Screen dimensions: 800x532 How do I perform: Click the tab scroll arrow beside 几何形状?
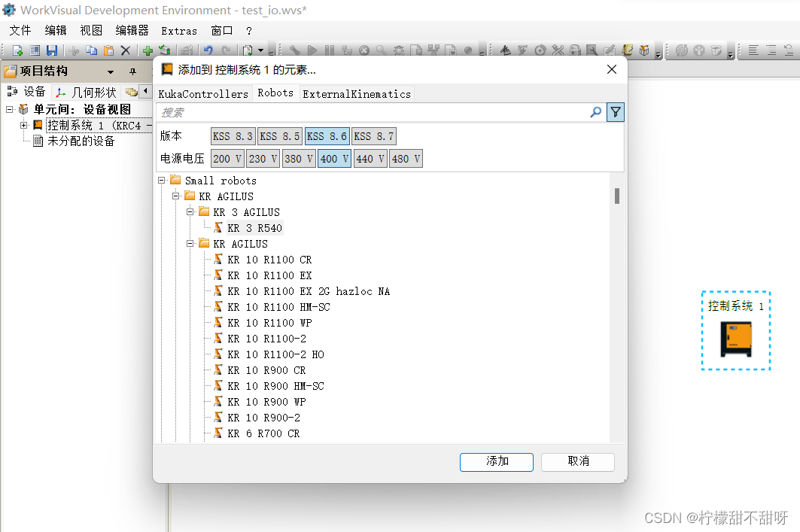[x=145, y=91]
